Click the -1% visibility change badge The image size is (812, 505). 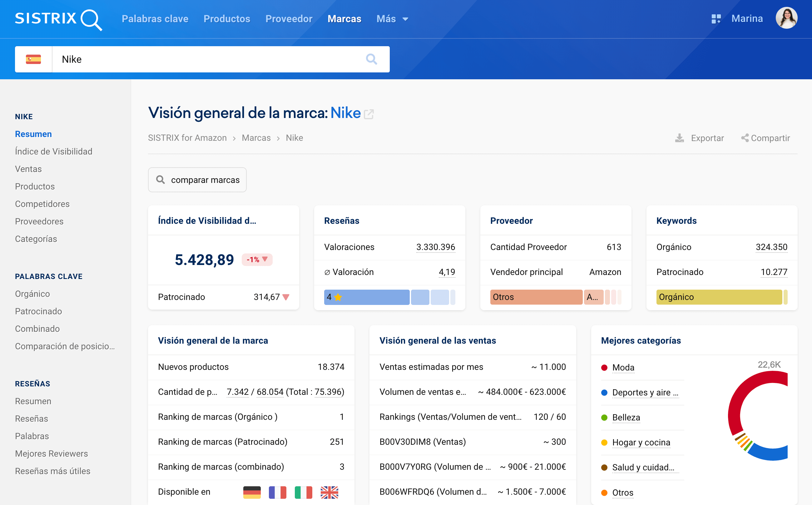257,259
